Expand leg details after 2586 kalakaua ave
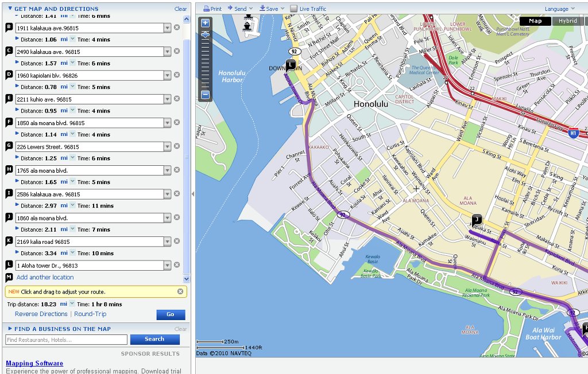588x374 pixels. pos(17,205)
